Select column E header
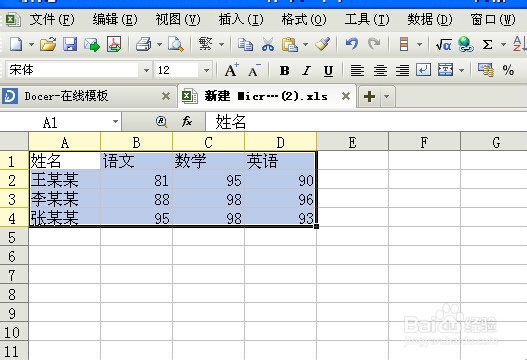527x360 pixels. click(x=353, y=142)
